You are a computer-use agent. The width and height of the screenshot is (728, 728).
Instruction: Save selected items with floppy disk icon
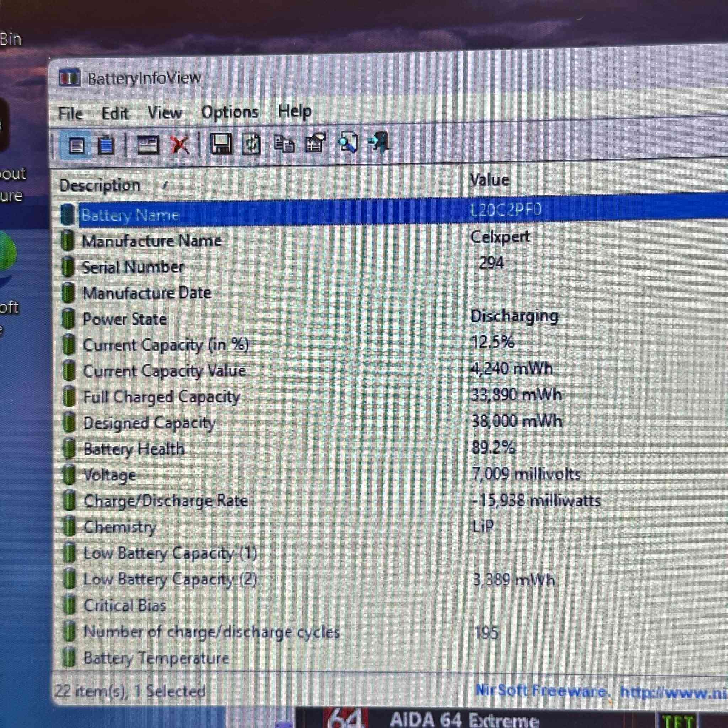(x=221, y=144)
